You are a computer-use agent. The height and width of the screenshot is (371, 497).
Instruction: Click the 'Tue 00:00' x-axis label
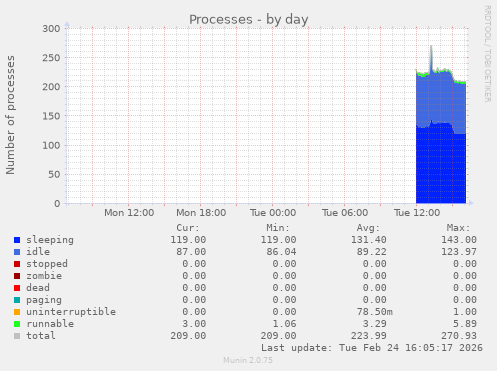273,213
